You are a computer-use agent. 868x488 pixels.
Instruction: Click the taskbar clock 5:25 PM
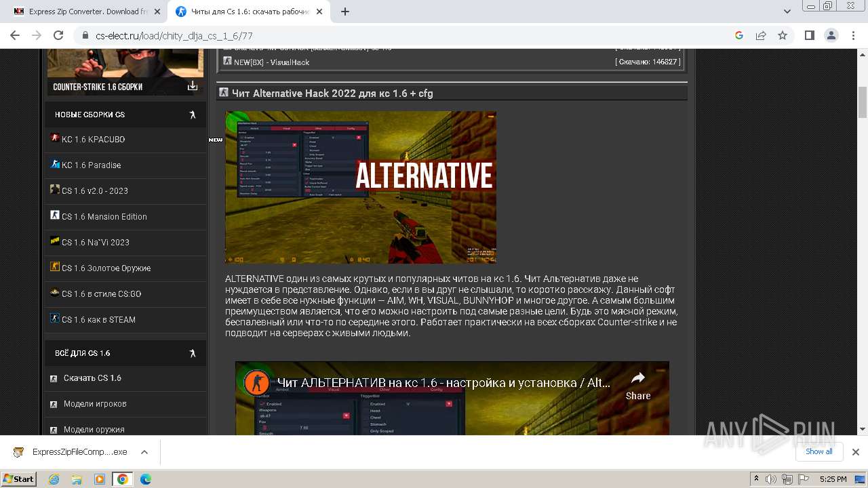(833, 479)
